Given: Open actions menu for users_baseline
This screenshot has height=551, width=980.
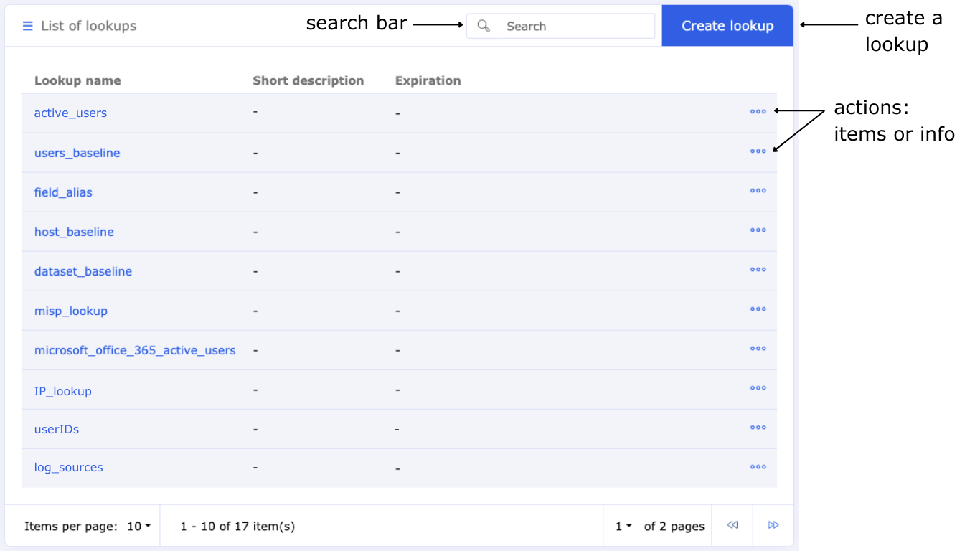Looking at the screenshot, I should [758, 151].
